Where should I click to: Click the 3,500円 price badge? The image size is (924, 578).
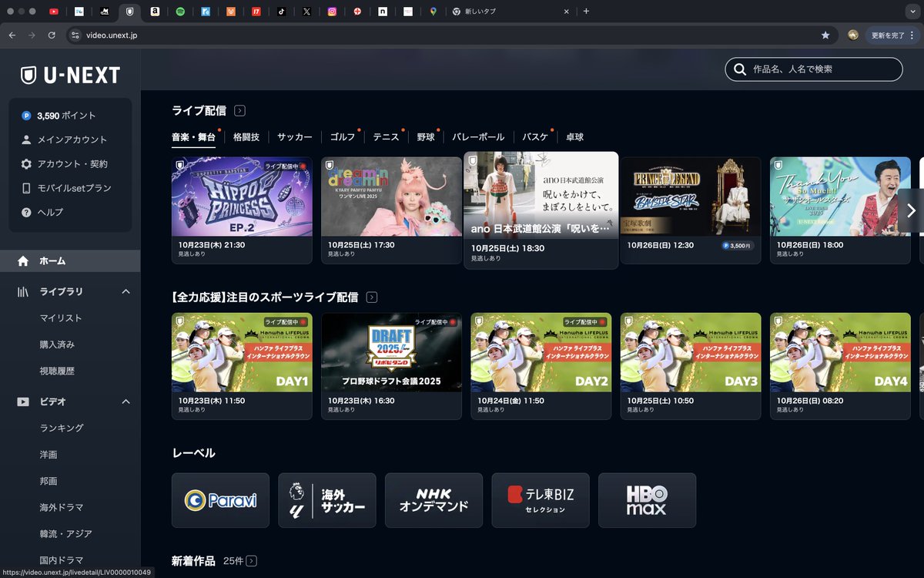[x=738, y=246]
